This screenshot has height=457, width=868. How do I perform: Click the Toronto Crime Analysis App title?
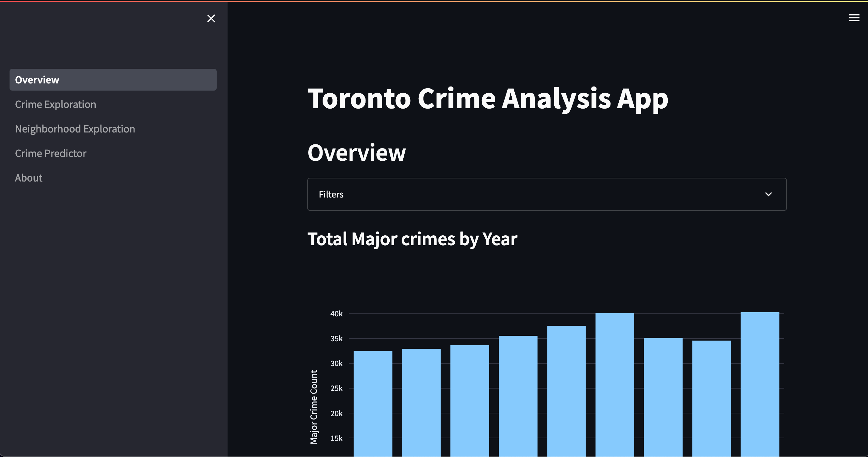(487, 99)
